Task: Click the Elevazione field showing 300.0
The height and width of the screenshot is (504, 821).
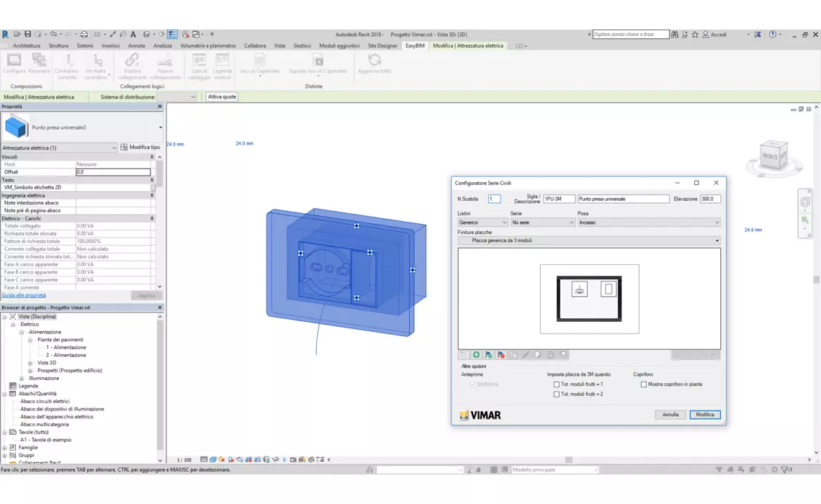Action: point(710,199)
